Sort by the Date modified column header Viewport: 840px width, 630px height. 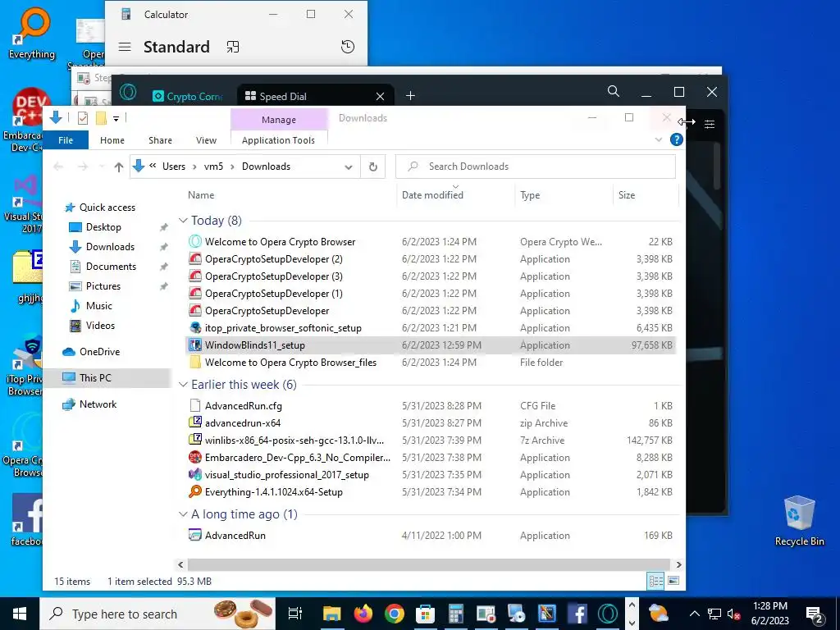tap(455, 195)
